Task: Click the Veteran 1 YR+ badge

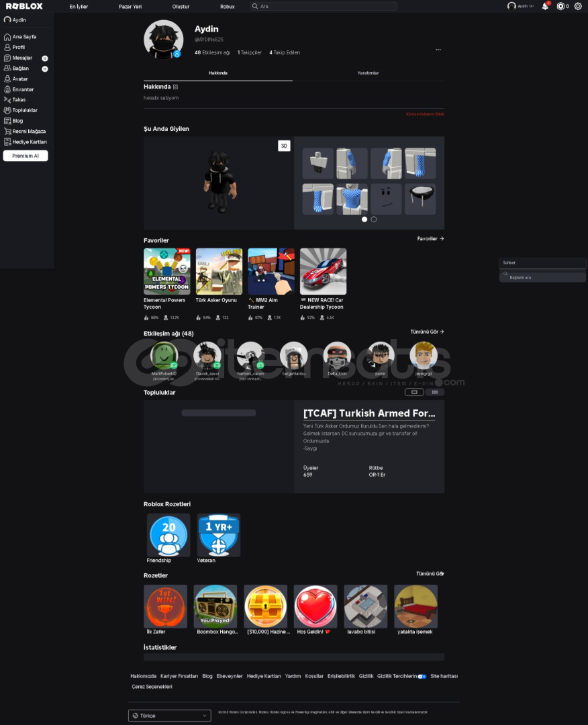Action: [219, 535]
